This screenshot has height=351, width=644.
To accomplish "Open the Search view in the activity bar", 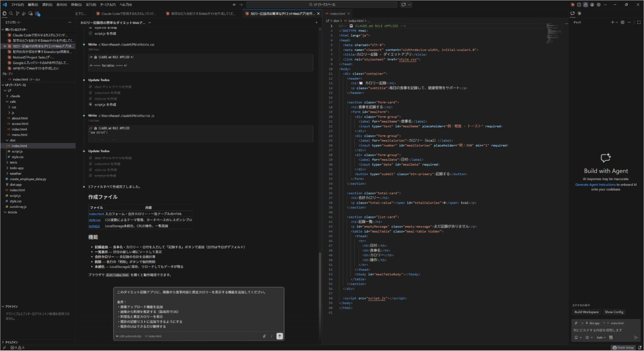I will 11,13.
